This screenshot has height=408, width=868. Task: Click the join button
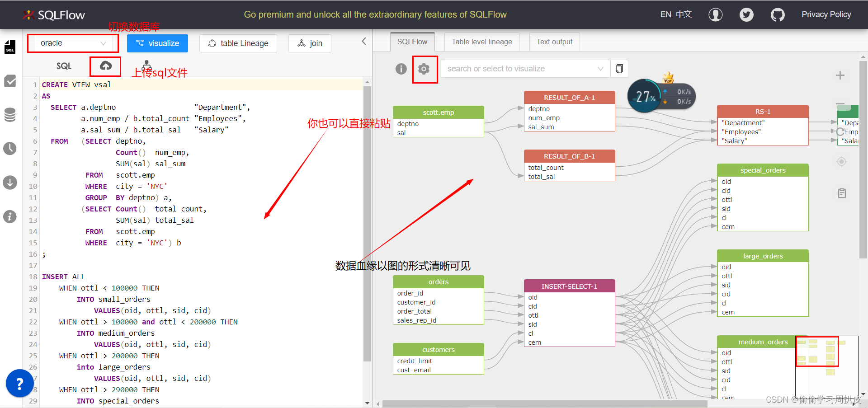coord(310,43)
